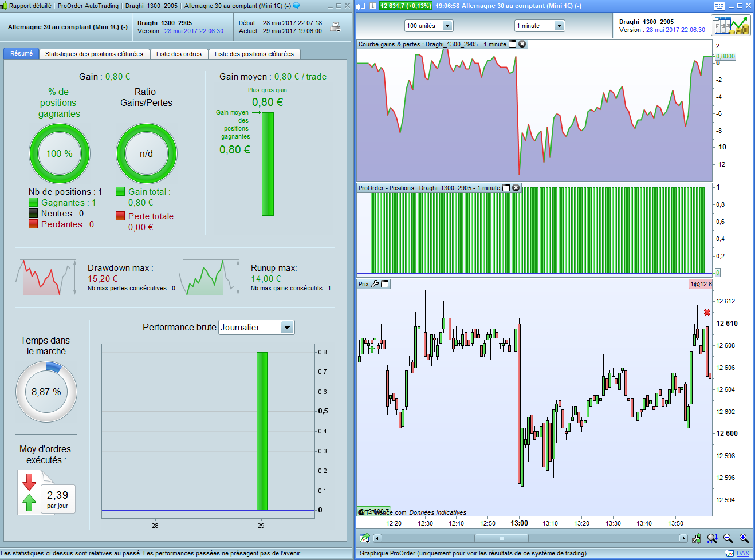Click the 8,87 % time in market gauge
This screenshot has height=560, width=755.
[46, 392]
